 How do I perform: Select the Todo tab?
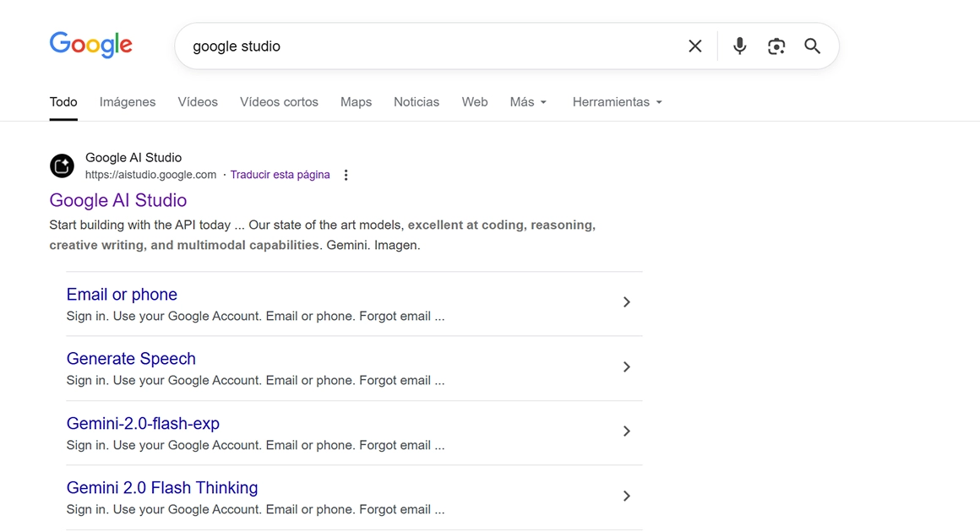(63, 102)
